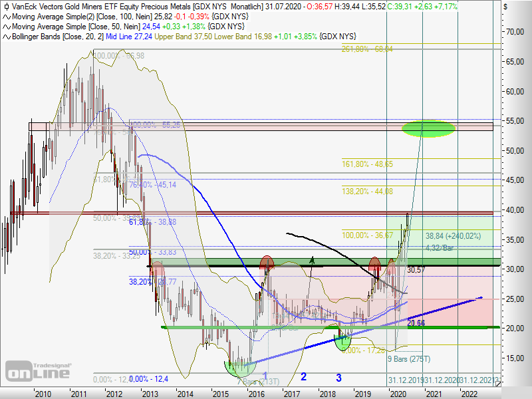Click the 161,80% - 48,65 Fibonacci label
532x399 pixels.
coord(367,164)
